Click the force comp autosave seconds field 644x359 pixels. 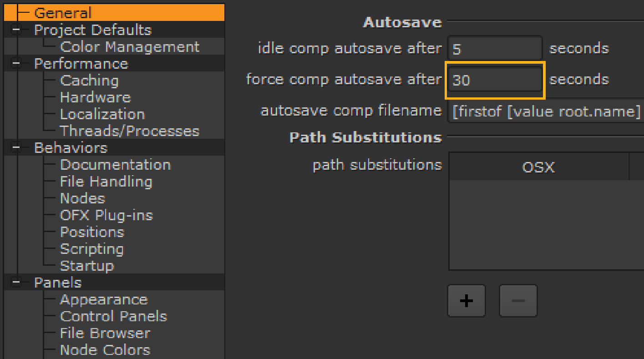pos(495,80)
